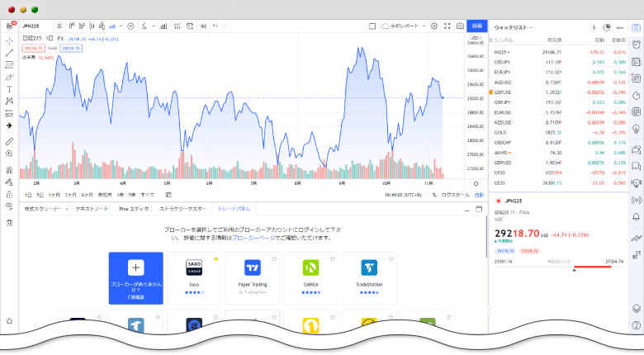Viewport: 644px width, 355px height.
Task: Click the compare/add symbol plus icon
Action: (130, 26)
